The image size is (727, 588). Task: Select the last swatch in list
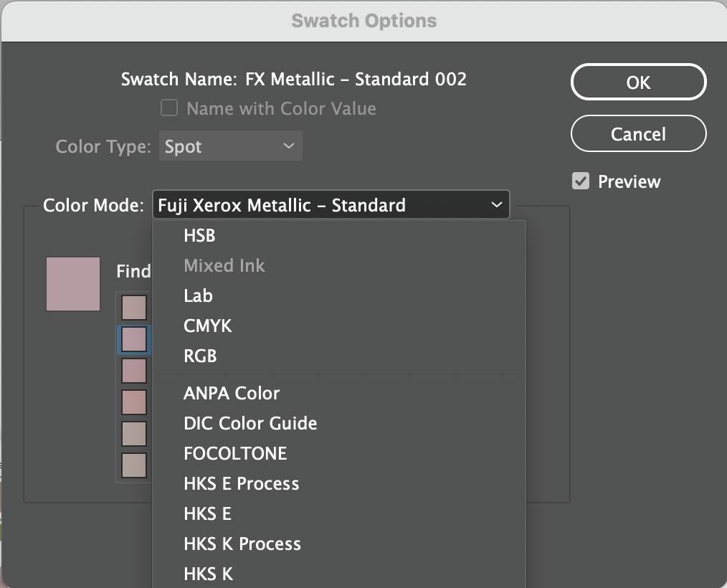(x=134, y=465)
